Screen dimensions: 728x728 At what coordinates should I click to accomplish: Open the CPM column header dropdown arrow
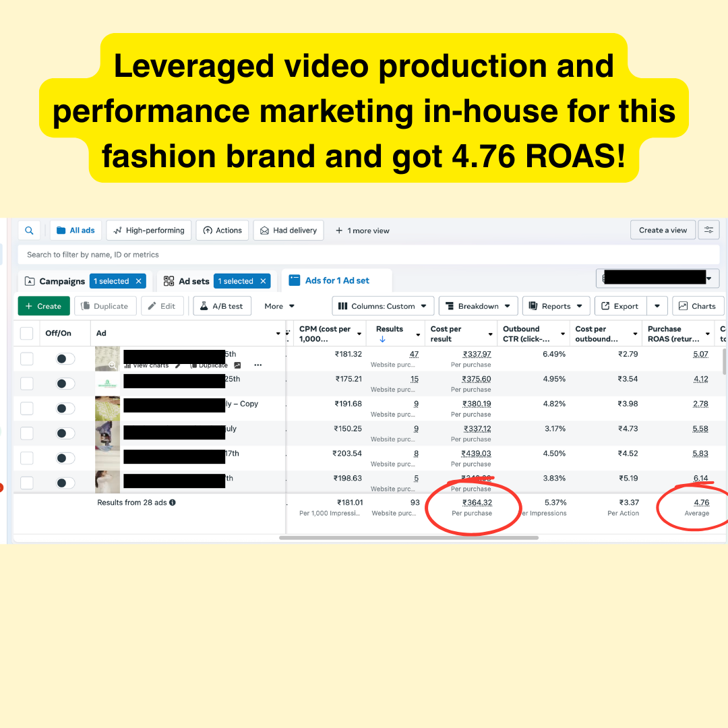pos(359,334)
